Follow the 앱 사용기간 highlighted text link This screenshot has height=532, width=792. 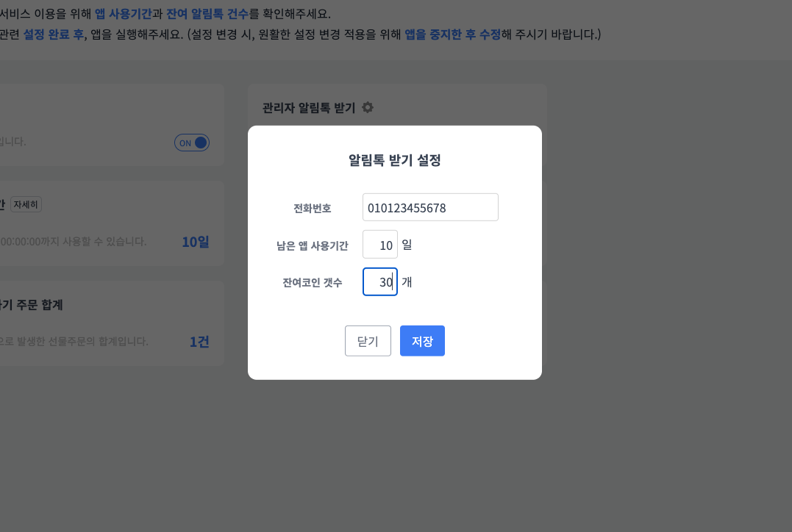coord(123,14)
